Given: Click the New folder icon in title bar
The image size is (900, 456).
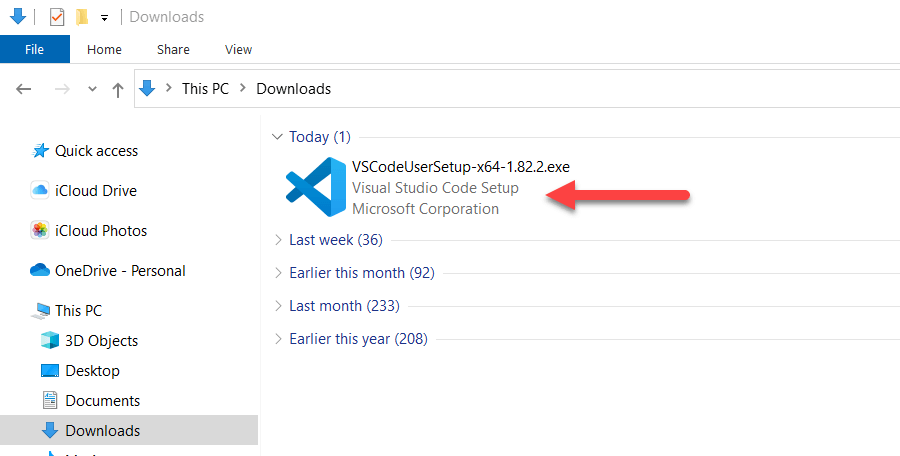Looking at the screenshot, I should pyautogui.click(x=81, y=17).
